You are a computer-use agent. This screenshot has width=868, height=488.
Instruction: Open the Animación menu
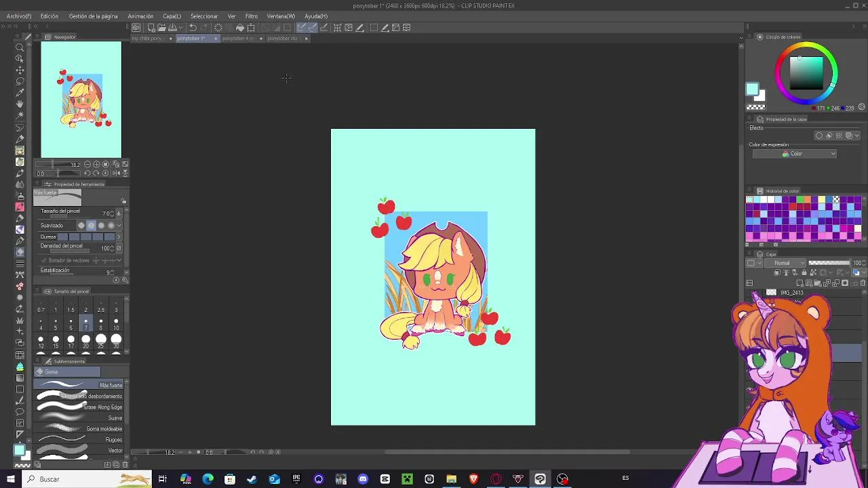140,16
